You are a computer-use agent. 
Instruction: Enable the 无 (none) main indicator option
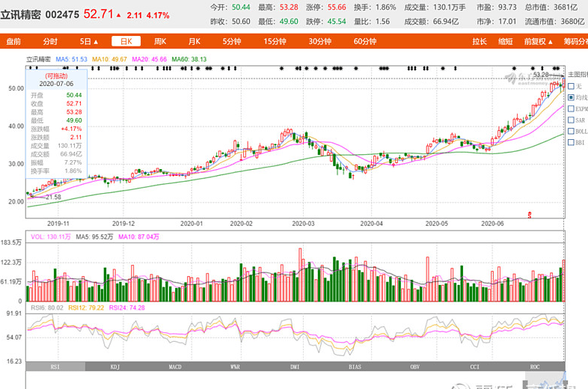pyautogui.click(x=571, y=86)
